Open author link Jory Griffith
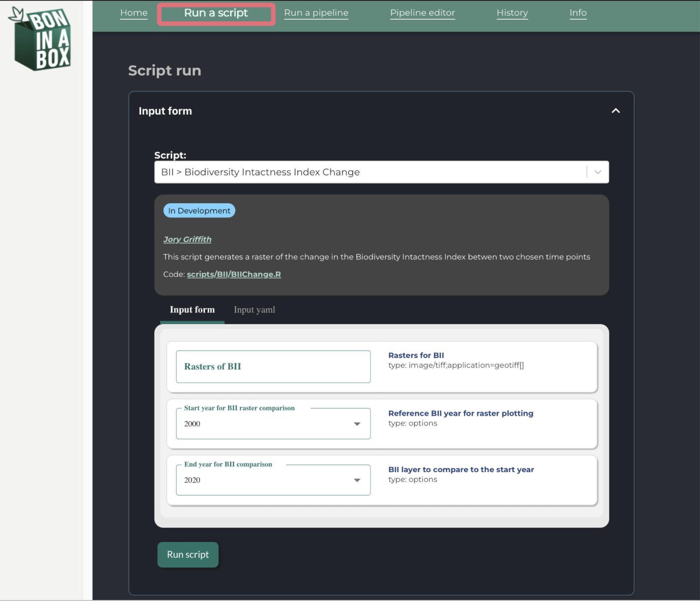The image size is (700, 601). point(187,239)
